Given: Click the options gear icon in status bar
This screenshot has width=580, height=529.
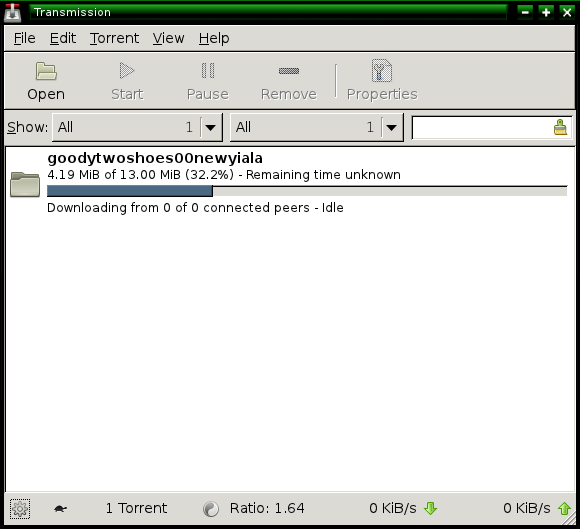Looking at the screenshot, I should [20, 509].
